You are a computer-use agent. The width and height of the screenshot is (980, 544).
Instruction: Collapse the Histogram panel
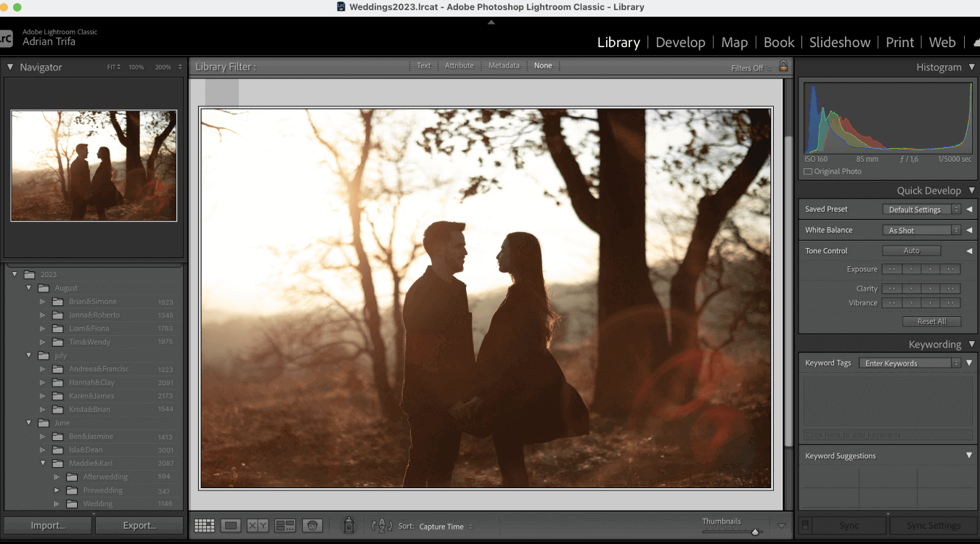click(972, 67)
